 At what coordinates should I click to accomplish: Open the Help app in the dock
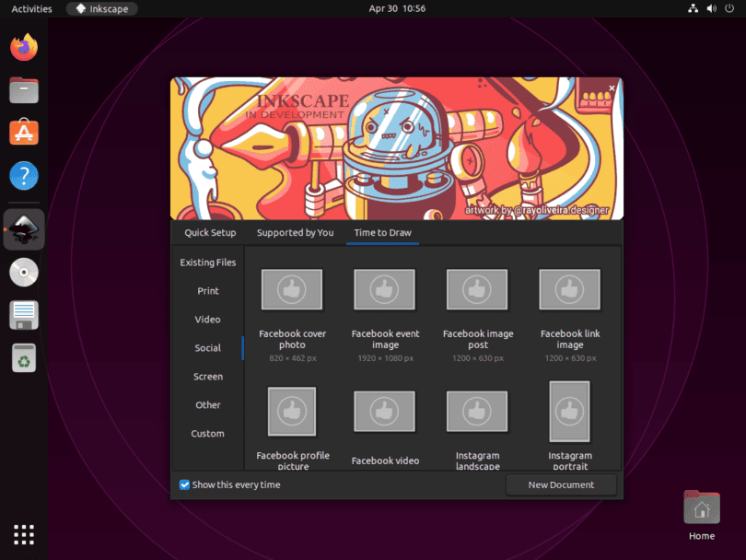[x=24, y=175]
